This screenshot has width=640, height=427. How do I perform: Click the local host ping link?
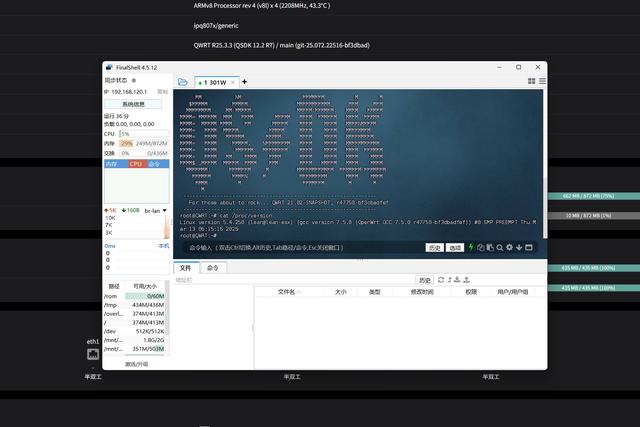click(x=163, y=246)
